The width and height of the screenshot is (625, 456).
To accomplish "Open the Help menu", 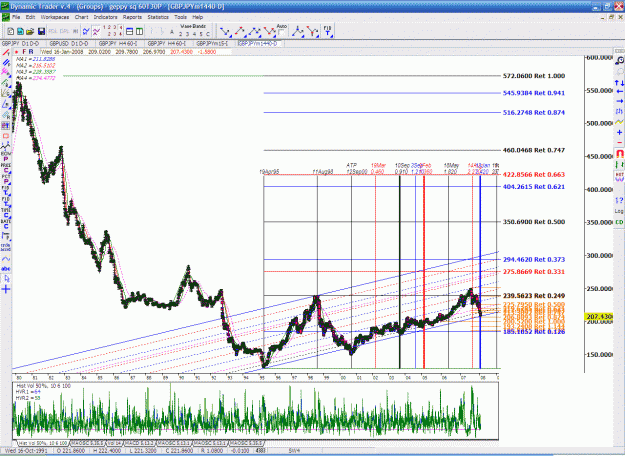I will (198, 17).
